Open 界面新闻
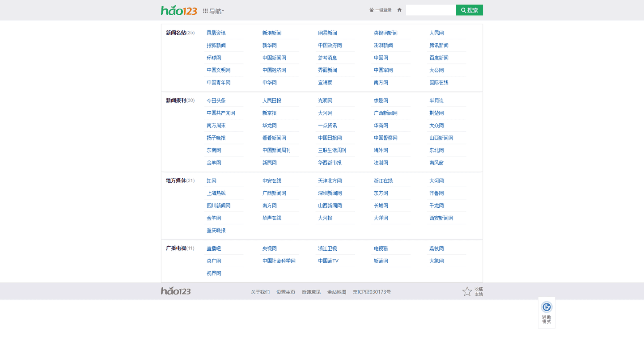The height and width of the screenshot is (362, 644). [327, 70]
